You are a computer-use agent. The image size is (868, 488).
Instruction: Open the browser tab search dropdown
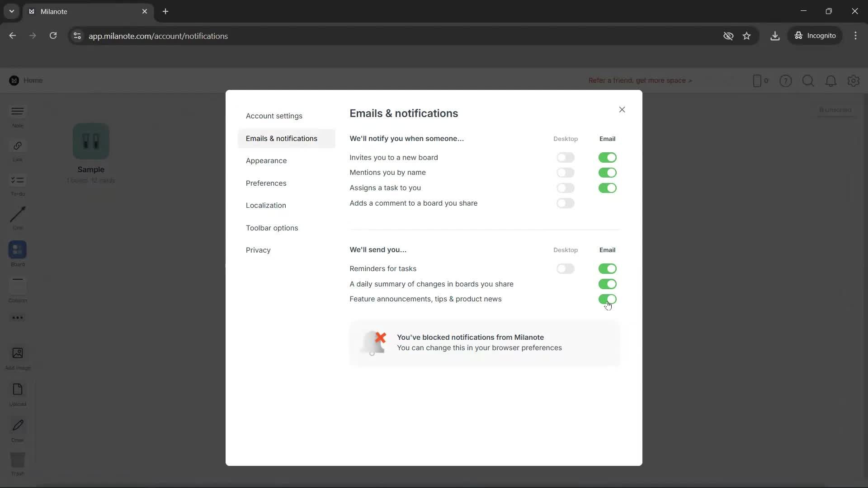(11, 11)
